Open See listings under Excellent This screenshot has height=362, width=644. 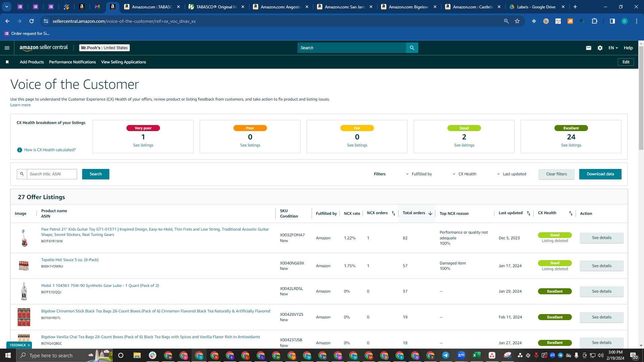click(571, 145)
